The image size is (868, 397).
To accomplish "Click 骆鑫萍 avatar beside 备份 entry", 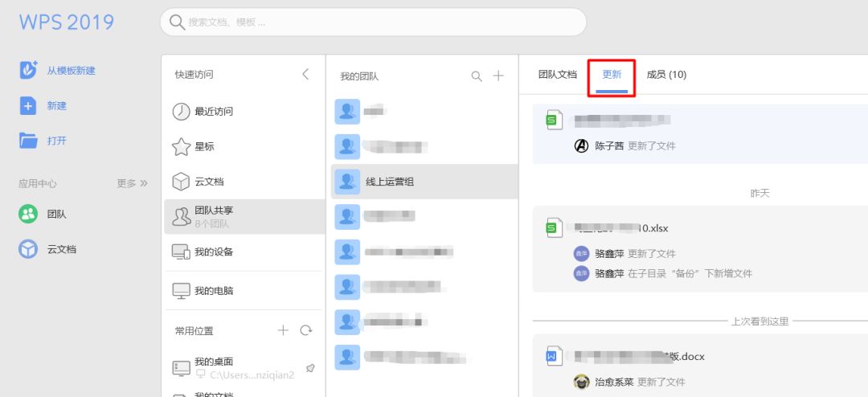I will tap(581, 273).
